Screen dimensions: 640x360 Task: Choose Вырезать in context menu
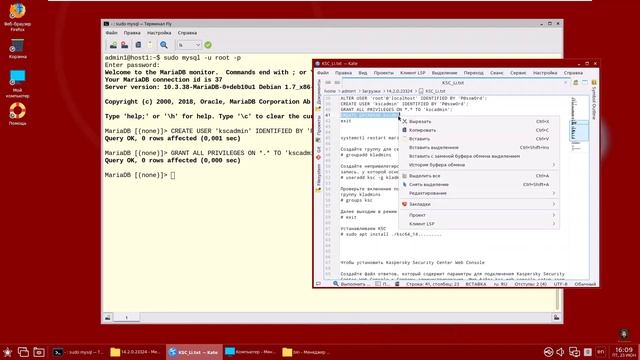pyautogui.click(x=479, y=121)
